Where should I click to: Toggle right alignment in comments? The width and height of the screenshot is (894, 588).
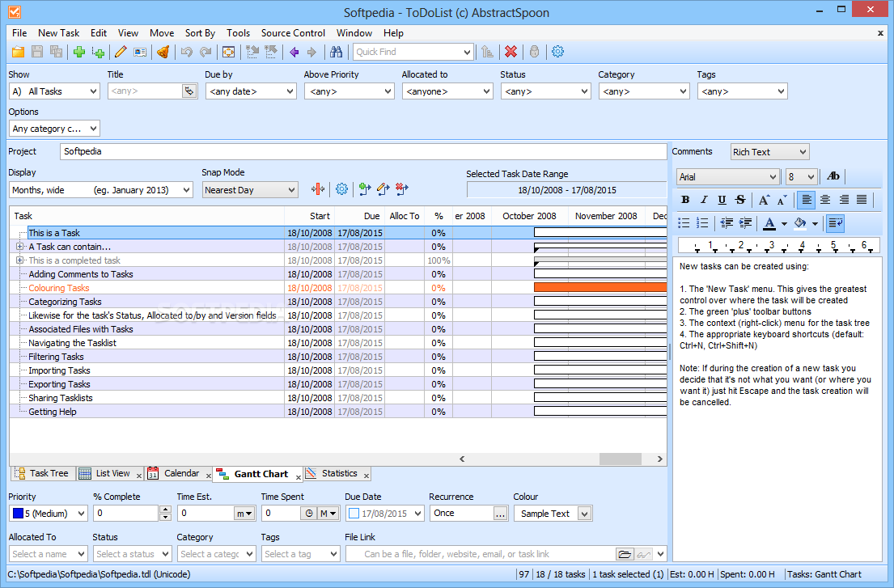[x=844, y=200]
